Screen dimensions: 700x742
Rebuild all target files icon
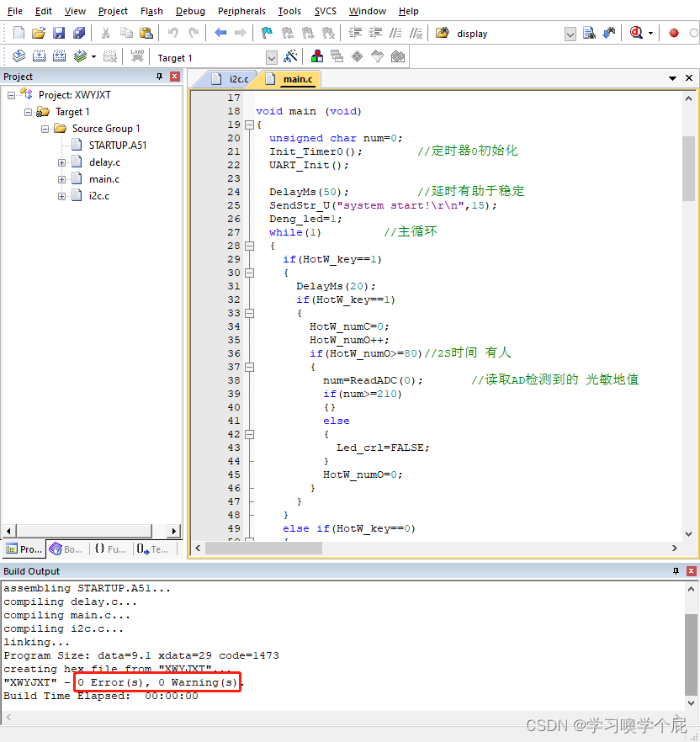click(x=59, y=56)
